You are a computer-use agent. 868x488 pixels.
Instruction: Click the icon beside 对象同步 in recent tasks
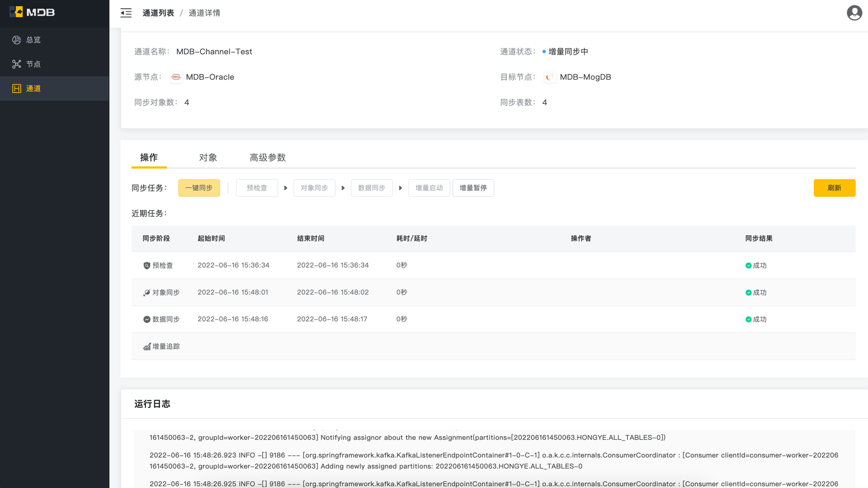(x=147, y=293)
